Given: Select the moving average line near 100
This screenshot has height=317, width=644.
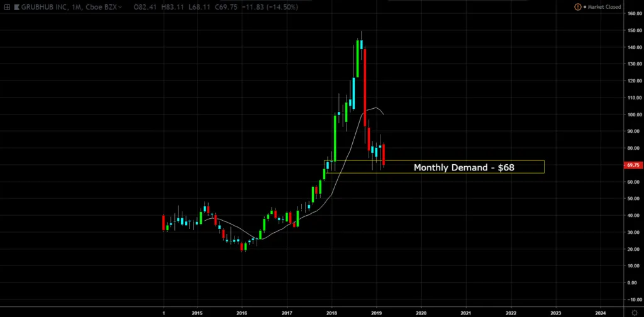Looking at the screenshot, I should click(377, 109).
